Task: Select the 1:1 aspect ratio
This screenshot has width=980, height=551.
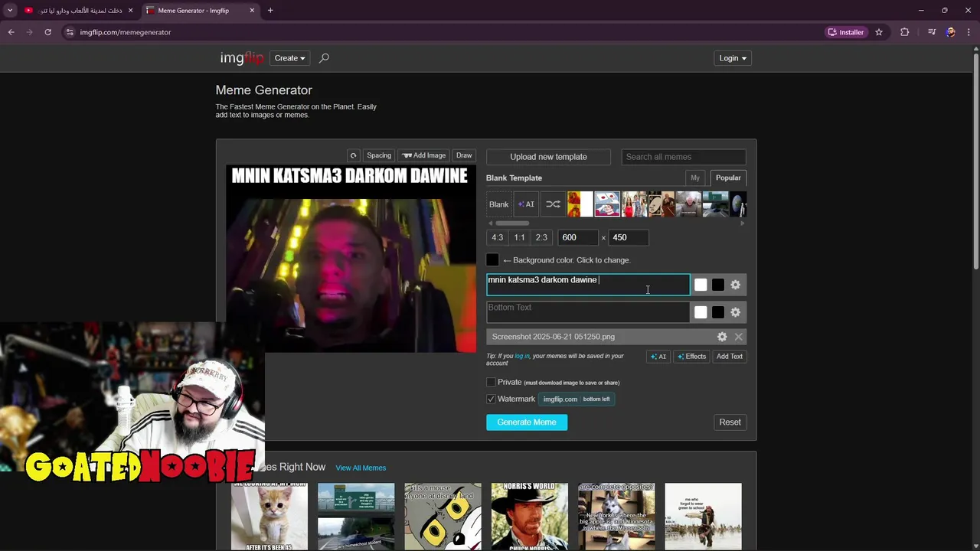Action: tap(520, 237)
